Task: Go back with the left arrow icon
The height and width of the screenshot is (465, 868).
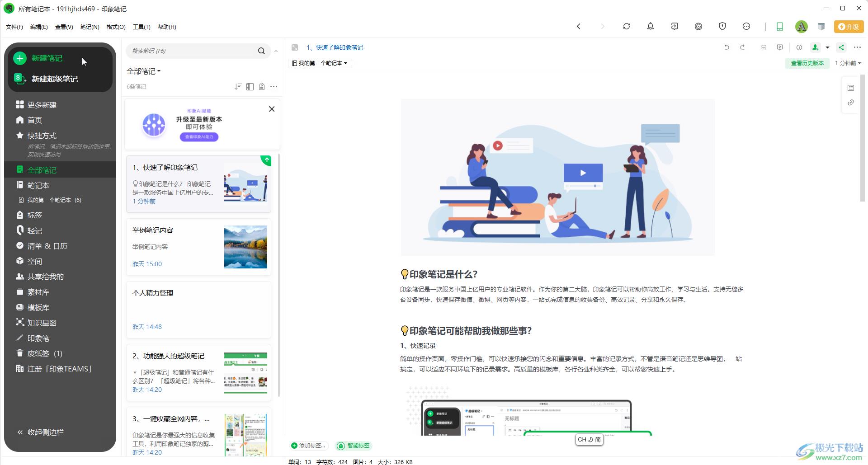Action: 578,26
